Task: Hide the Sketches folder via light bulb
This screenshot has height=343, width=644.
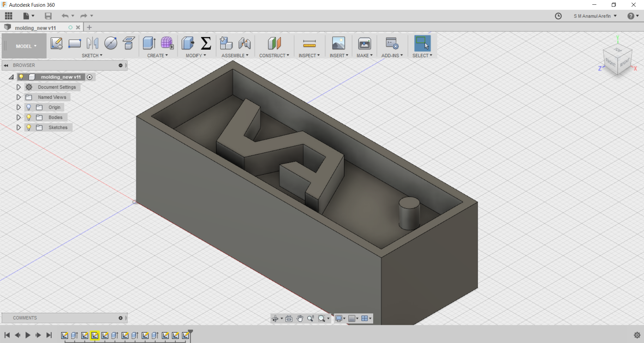Action: click(29, 127)
